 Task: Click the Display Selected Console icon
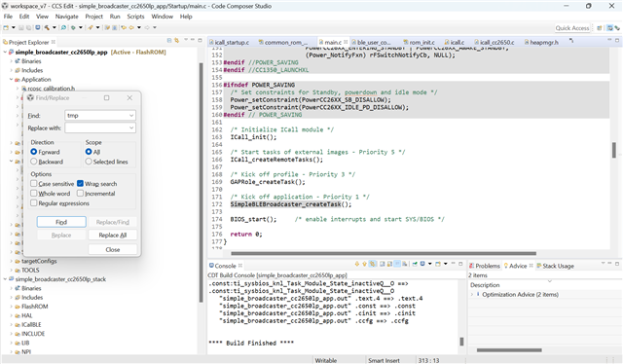[422, 264]
